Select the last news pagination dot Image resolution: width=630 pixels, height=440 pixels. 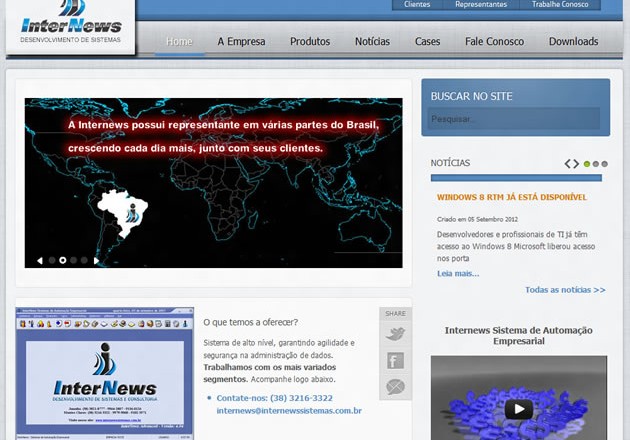[x=604, y=164]
